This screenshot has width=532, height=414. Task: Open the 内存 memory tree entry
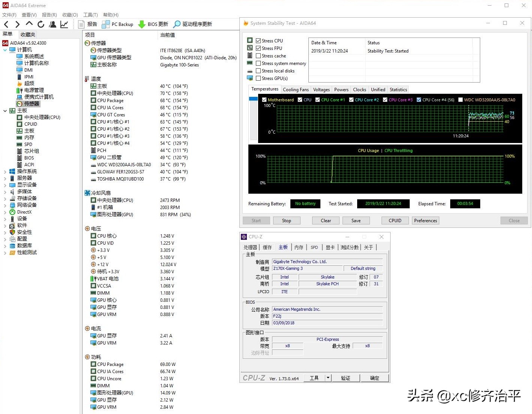pos(29,137)
